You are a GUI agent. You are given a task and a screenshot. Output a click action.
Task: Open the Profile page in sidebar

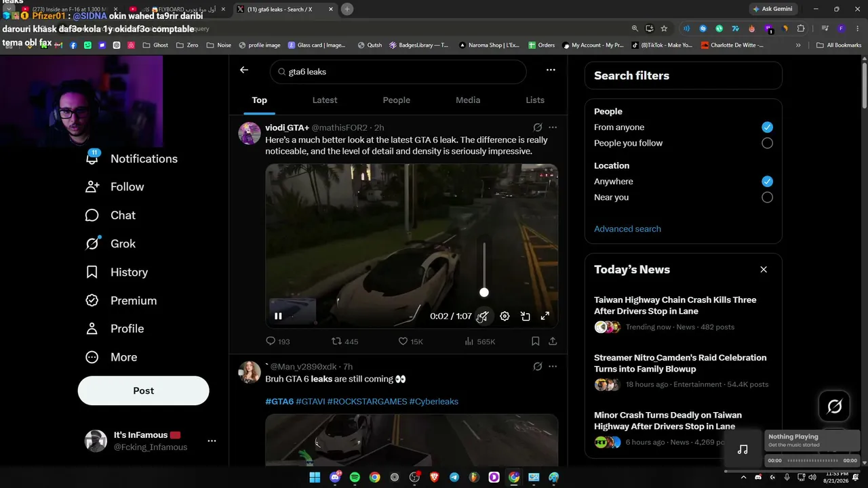click(x=115, y=329)
